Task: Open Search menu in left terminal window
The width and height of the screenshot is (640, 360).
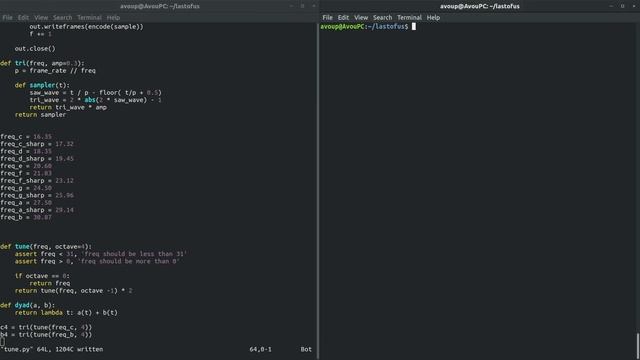Action: click(x=62, y=18)
